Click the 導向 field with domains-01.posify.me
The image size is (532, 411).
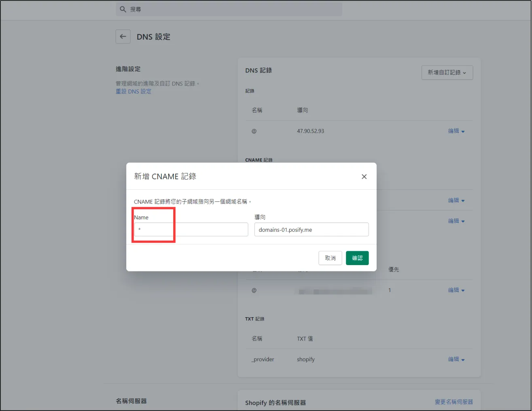click(311, 230)
